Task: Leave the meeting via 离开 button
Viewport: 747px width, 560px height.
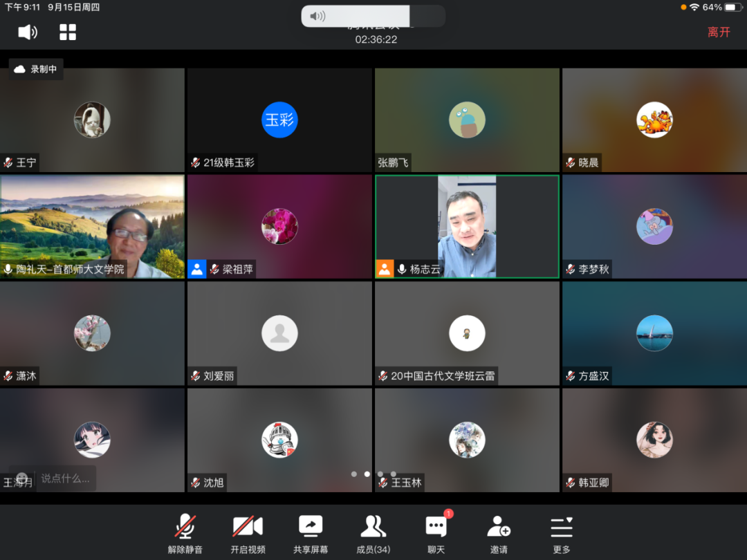Action: [x=719, y=32]
